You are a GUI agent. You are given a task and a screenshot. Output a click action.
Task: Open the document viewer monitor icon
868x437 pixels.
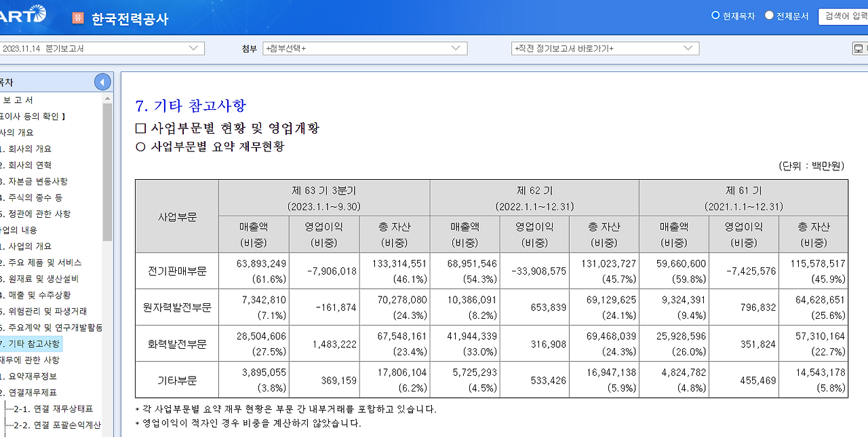tap(859, 47)
